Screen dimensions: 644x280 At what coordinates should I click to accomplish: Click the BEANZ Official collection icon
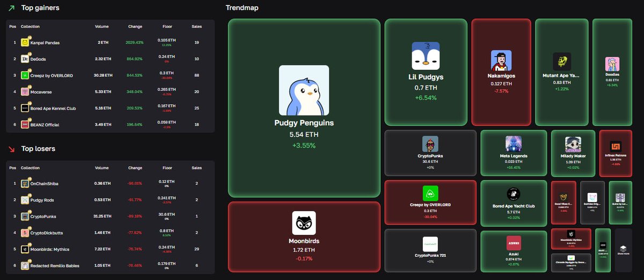click(25, 125)
